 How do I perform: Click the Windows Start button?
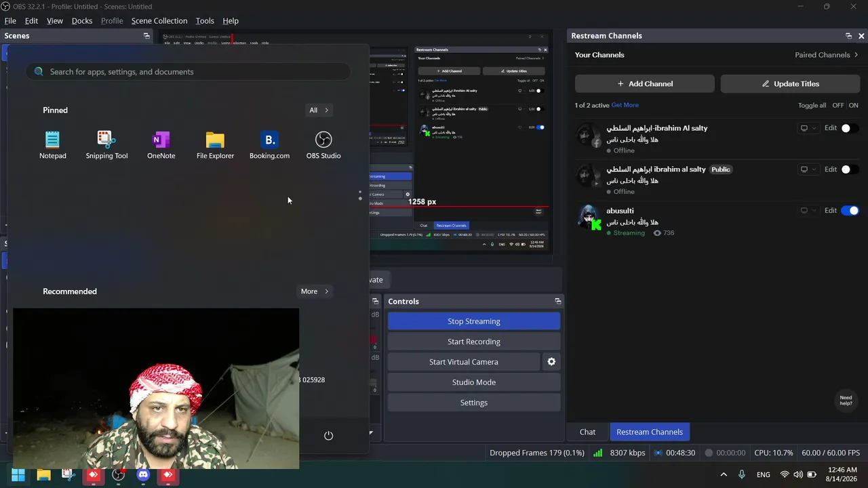coord(18,475)
